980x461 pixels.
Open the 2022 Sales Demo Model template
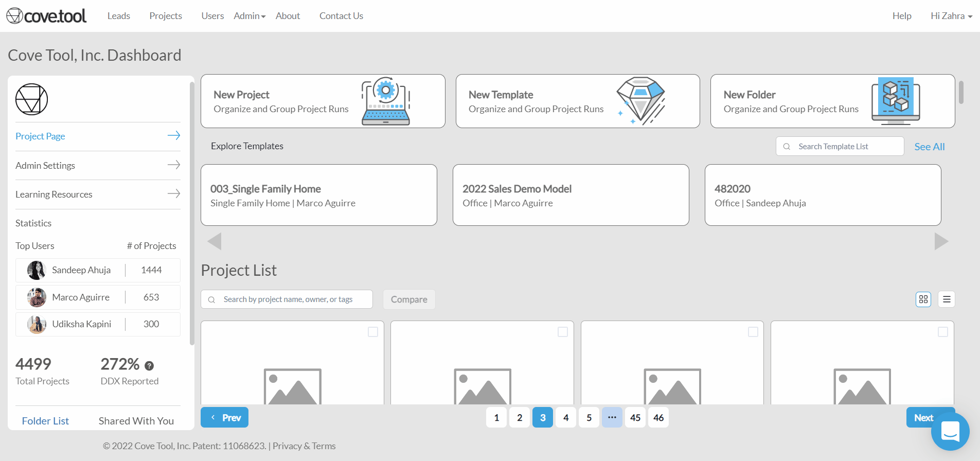tap(571, 195)
